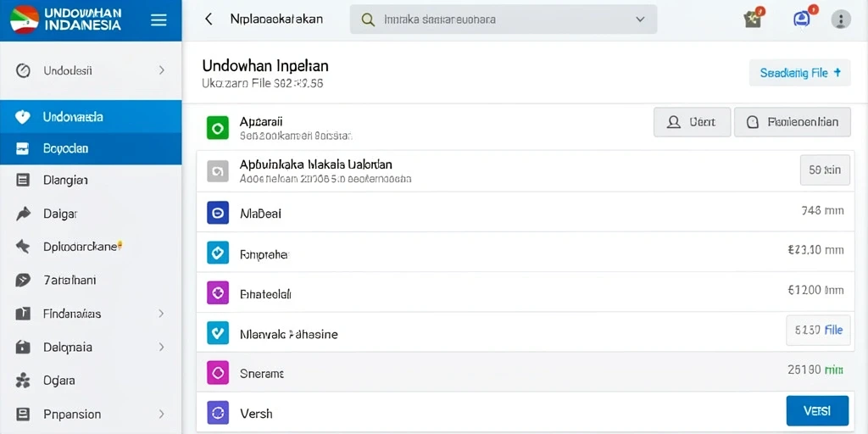Open Daigar in the sidebar
868x434 pixels.
pos(91,214)
